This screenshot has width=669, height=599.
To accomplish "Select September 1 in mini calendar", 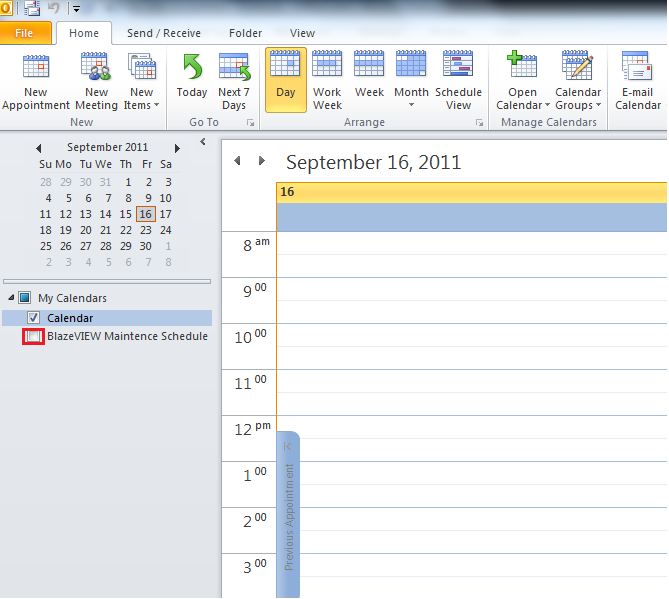I will pyautogui.click(x=128, y=183).
